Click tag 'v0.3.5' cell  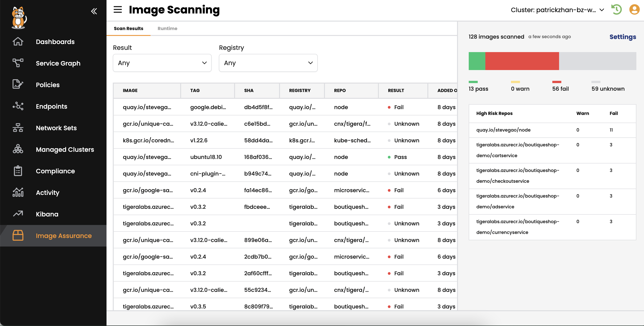click(198, 306)
